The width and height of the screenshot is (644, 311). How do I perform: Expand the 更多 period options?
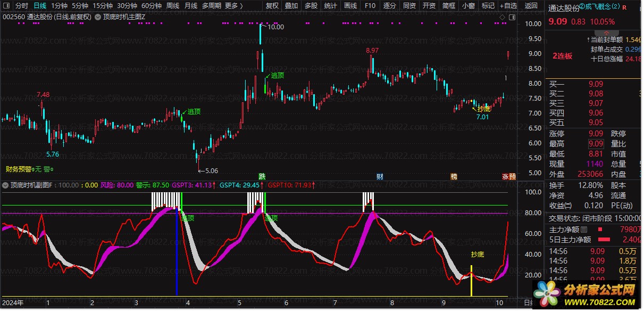(233, 6)
